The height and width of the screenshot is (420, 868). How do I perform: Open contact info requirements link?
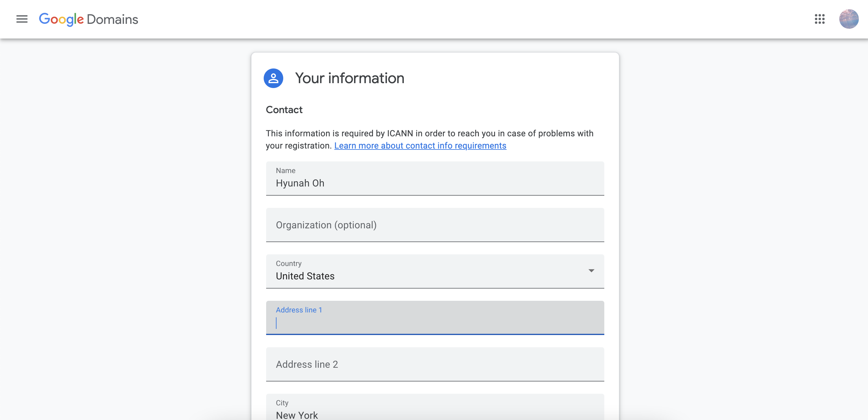420,146
